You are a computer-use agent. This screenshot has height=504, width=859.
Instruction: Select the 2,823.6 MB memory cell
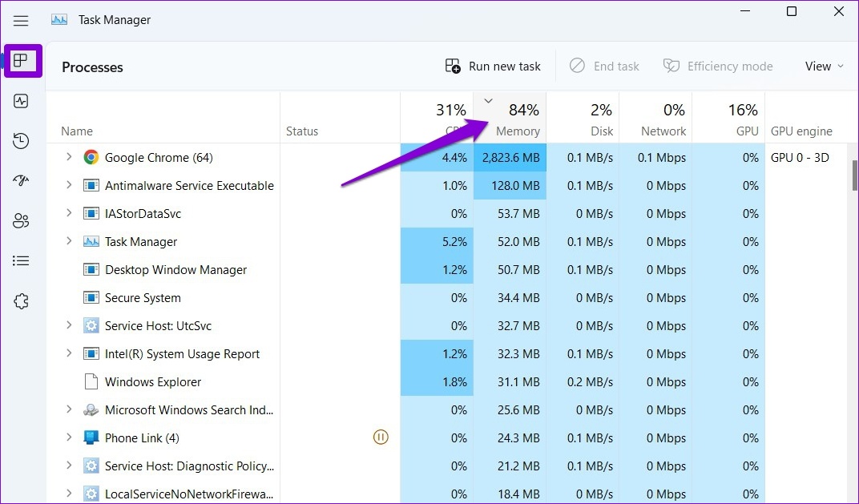click(x=510, y=158)
